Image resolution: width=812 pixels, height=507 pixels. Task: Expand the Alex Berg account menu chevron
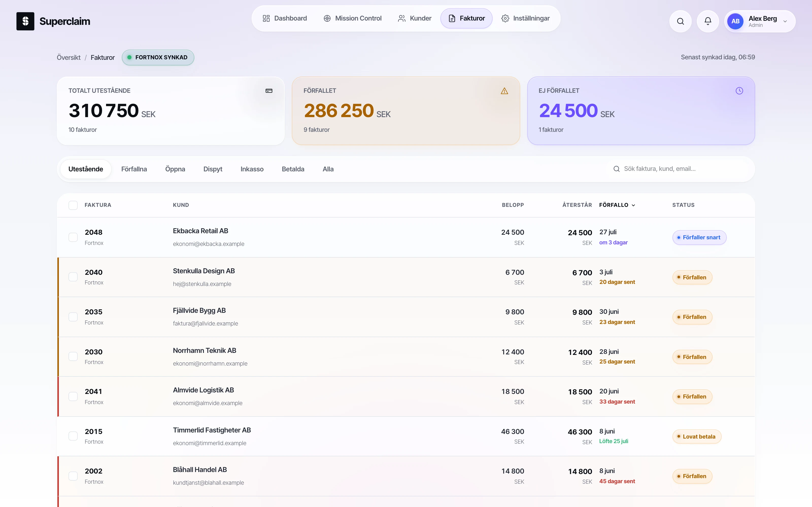pyautogui.click(x=785, y=22)
